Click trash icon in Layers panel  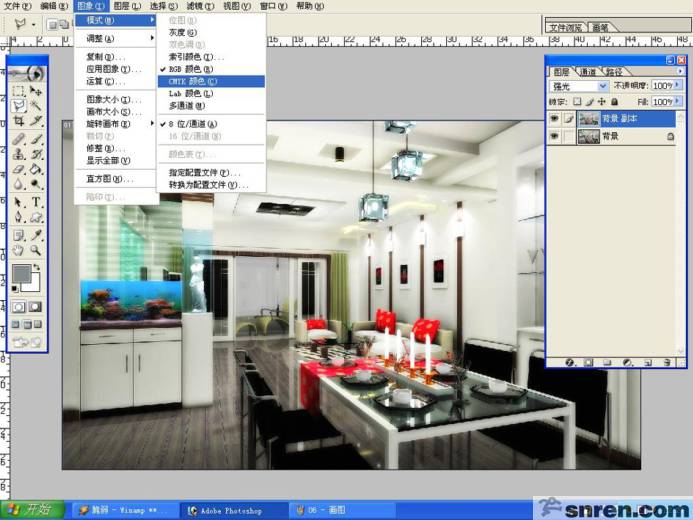[667, 363]
